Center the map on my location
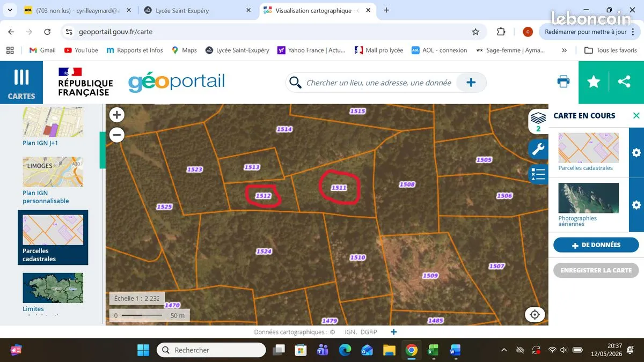Screen dimensions: 644x362 point(535,315)
